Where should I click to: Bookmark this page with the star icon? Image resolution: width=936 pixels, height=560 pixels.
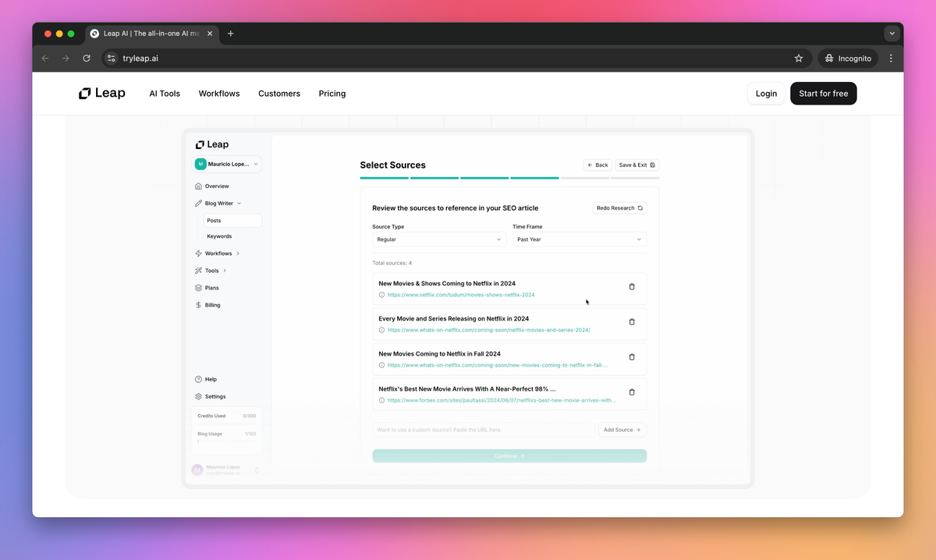tap(799, 58)
